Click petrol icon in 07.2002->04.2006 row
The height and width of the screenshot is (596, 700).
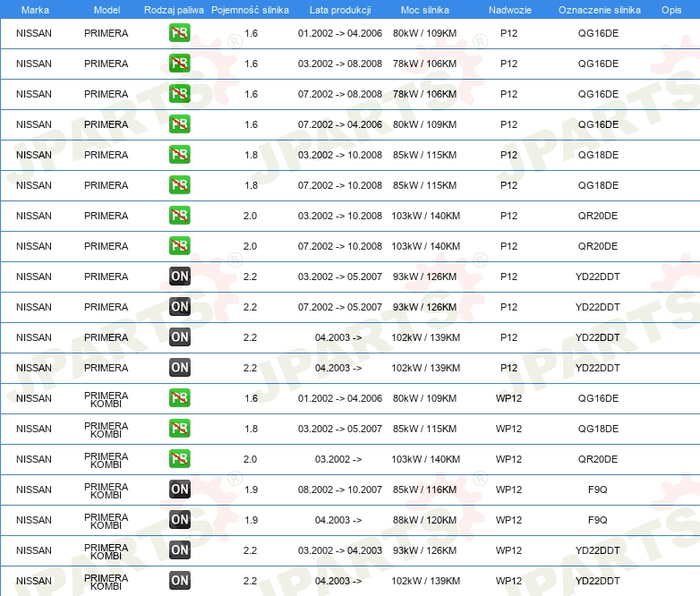point(179,124)
